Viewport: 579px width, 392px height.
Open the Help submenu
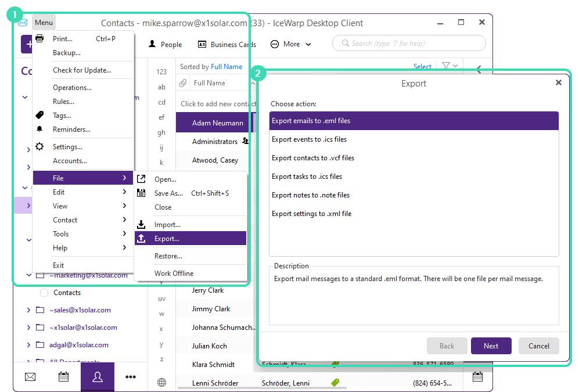coord(83,247)
